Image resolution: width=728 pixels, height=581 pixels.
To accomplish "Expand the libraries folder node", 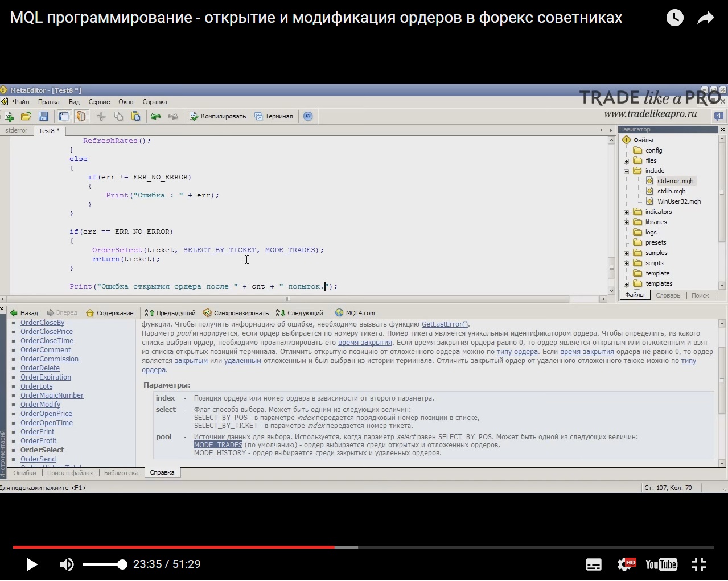I will pos(627,222).
